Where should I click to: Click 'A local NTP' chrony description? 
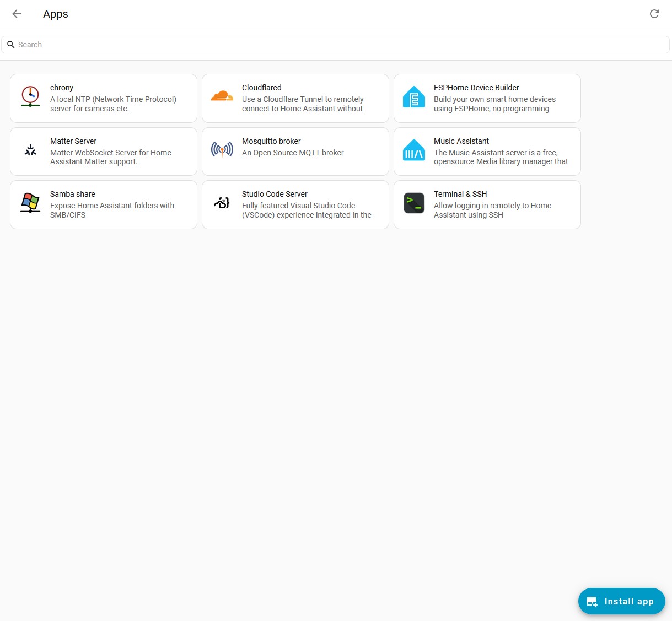point(114,104)
